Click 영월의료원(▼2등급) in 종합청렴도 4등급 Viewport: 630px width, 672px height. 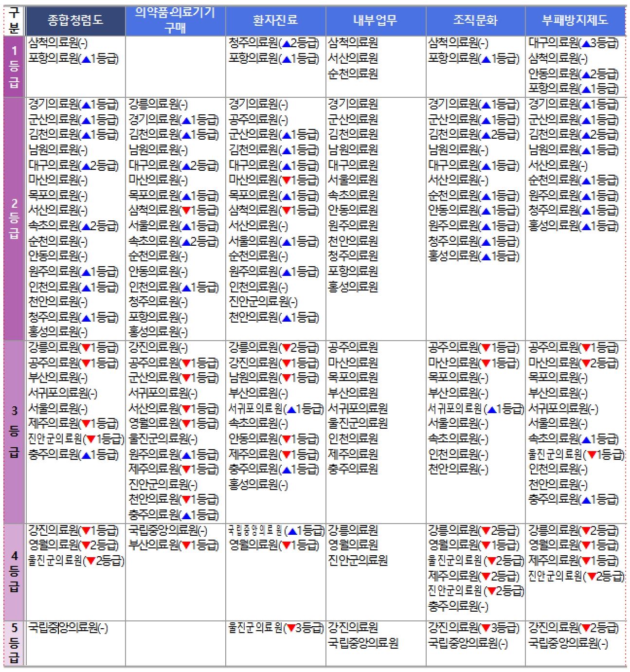pyautogui.click(x=73, y=545)
